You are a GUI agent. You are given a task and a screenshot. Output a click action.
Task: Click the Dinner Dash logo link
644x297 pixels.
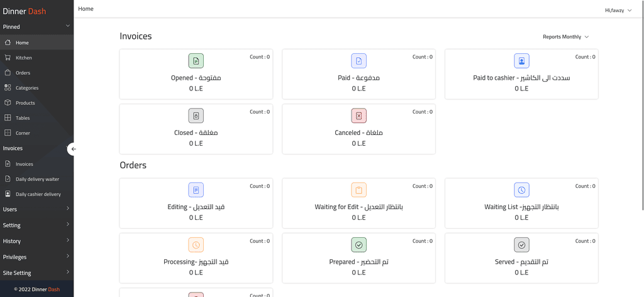25,11
